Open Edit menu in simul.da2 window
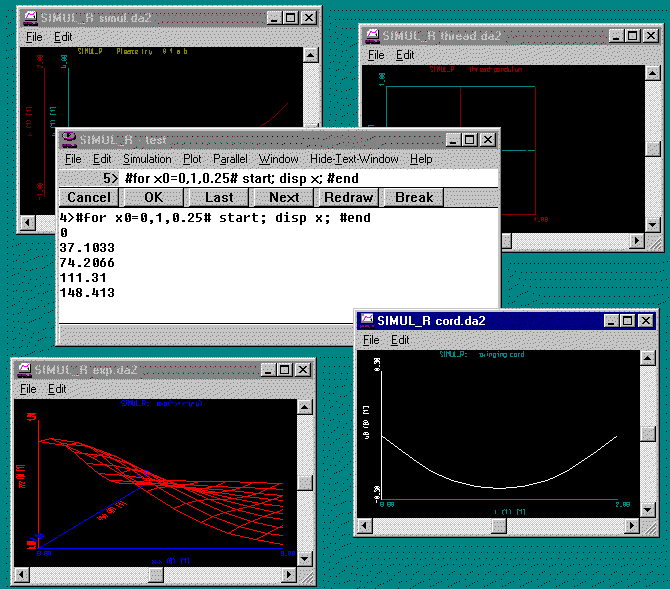The height and width of the screenshot is (589, 670). pyautogui.click(x=63, y=37)
